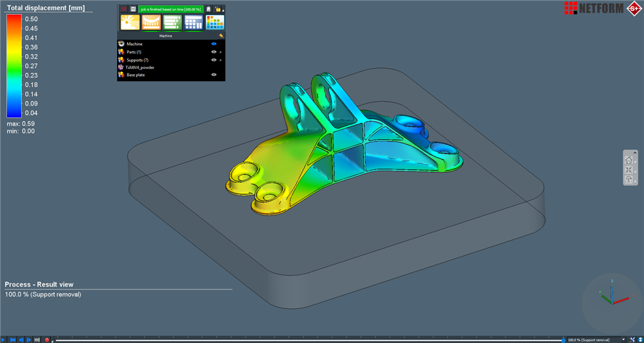Toggle Base plate visibility eye

click(214, 75)
